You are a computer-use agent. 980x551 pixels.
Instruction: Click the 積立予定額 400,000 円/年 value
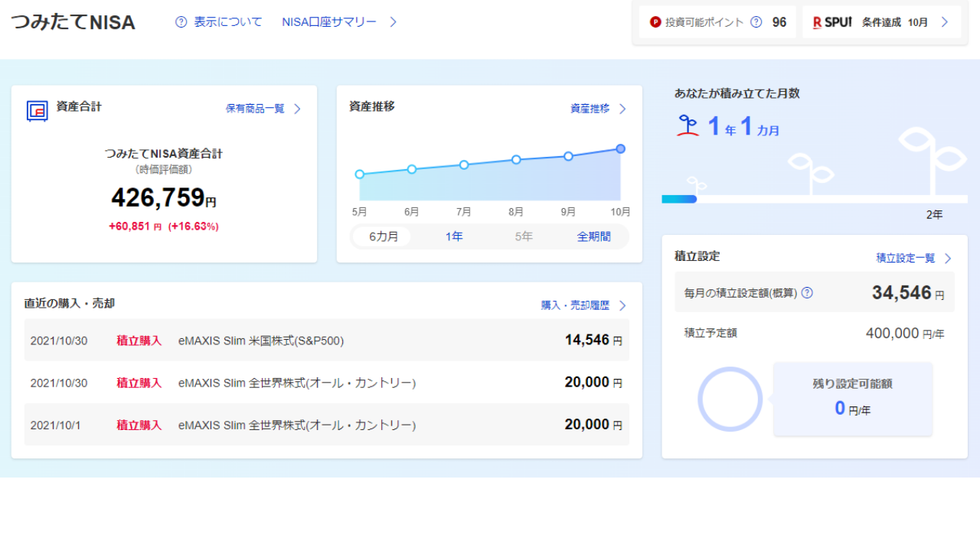pyautogui.click(x=905, y=333)
